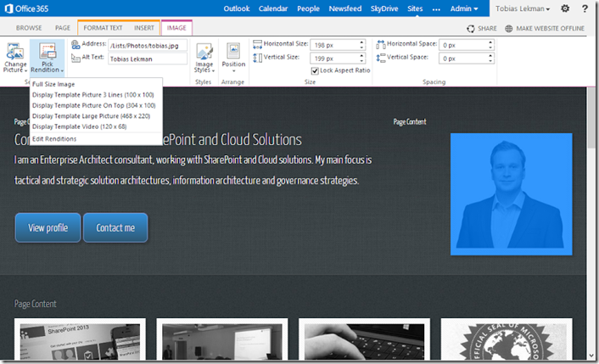Increase Horizontal Space with up arrow
The image size is (599, 364).
click(x=490, y=42)
